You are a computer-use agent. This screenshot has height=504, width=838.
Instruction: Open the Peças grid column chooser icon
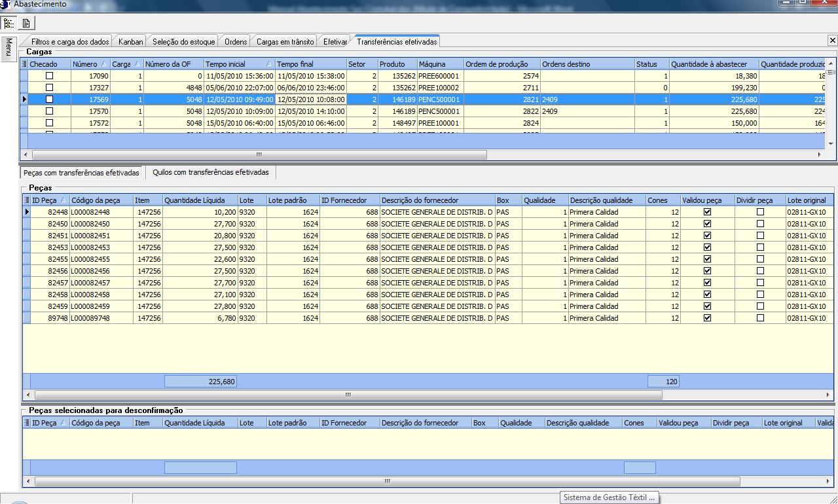pyautogui.click(x=27, y=200)
